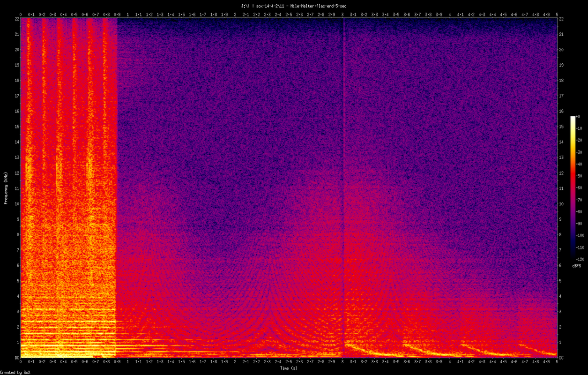Click the 'Frequency (kHz)' axis label
The height and width of the screenshot is (375, 588).
pos(6,187)
